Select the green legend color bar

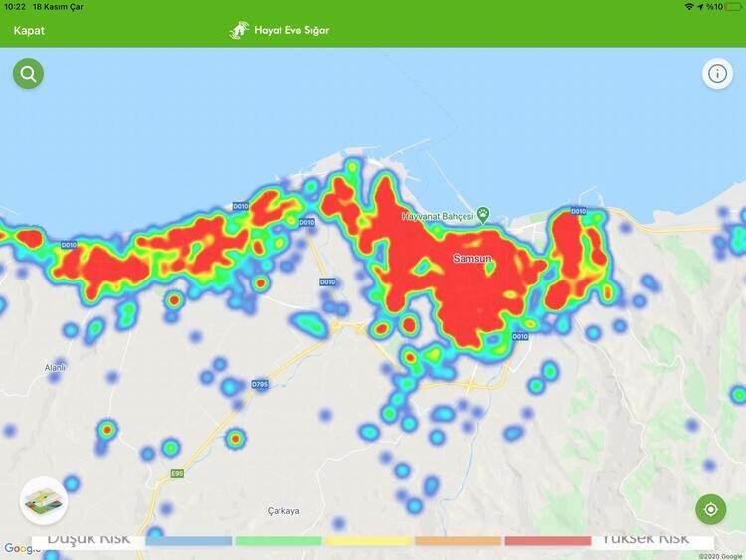(278, 541)
